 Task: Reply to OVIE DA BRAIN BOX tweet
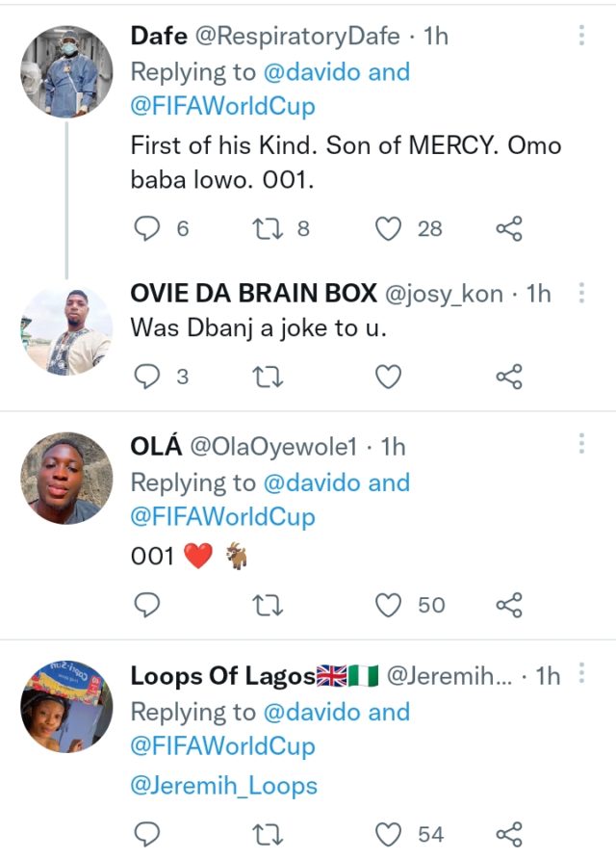coord(146,378)
